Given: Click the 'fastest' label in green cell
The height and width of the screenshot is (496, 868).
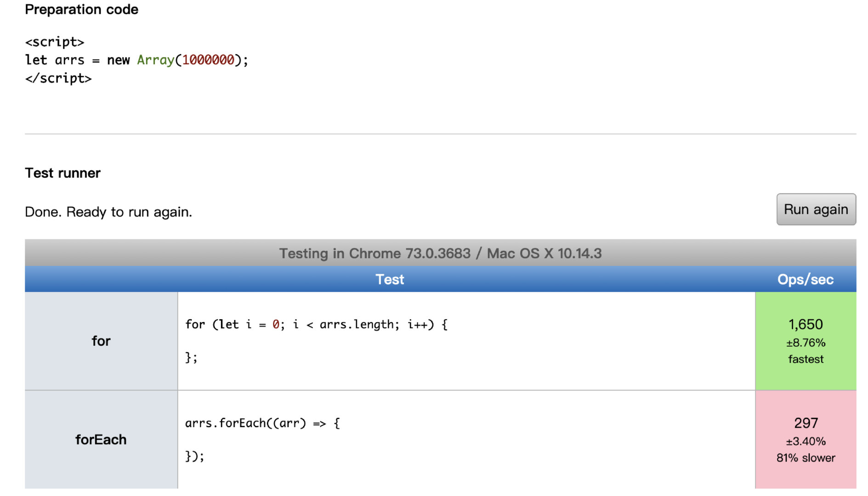Looking at the screenshot, I should click(x=806, y=359).
